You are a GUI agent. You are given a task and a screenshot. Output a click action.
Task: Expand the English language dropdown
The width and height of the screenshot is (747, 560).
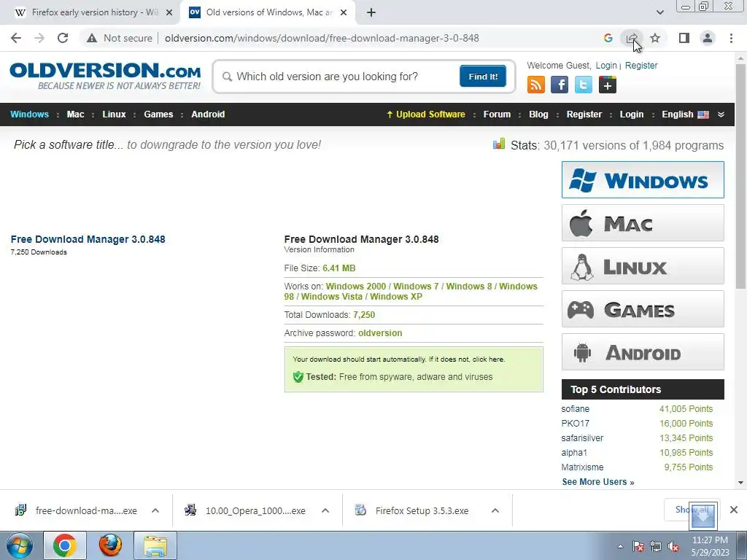(x=685, y=114)
